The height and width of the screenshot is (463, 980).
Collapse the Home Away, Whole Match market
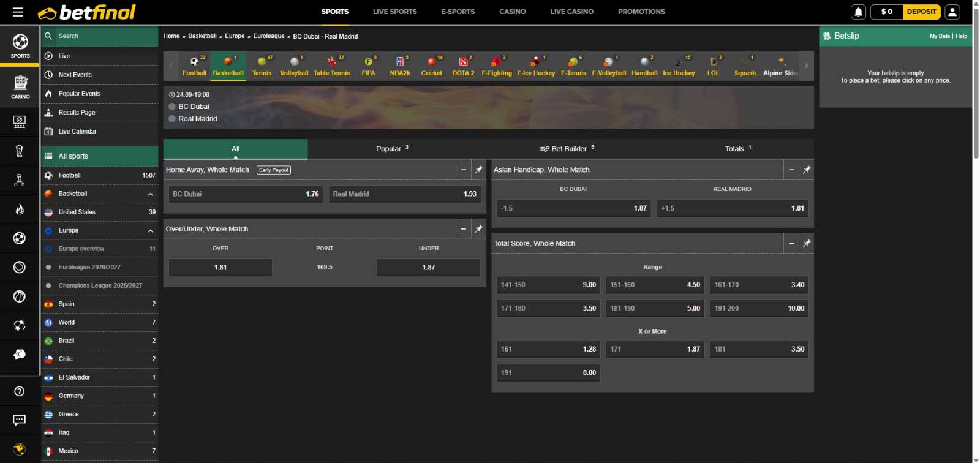pyautogui.click(x=463, y=170)
